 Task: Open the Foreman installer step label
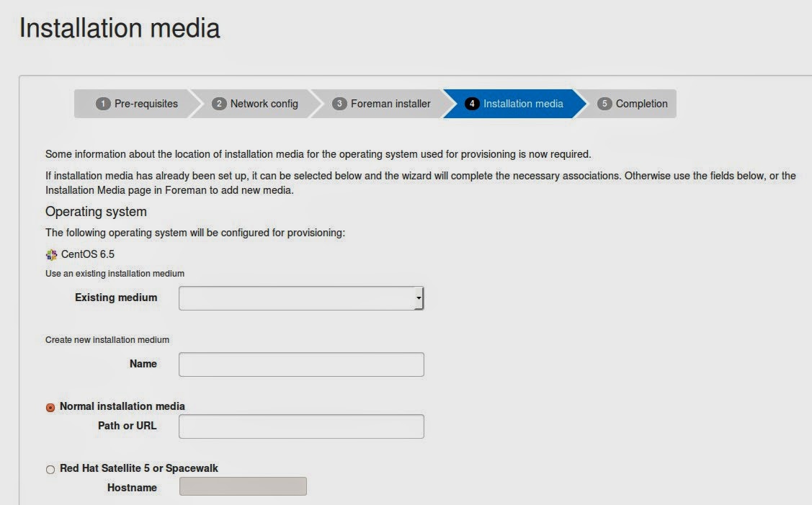pyautogui.click(x=391, y=104)
